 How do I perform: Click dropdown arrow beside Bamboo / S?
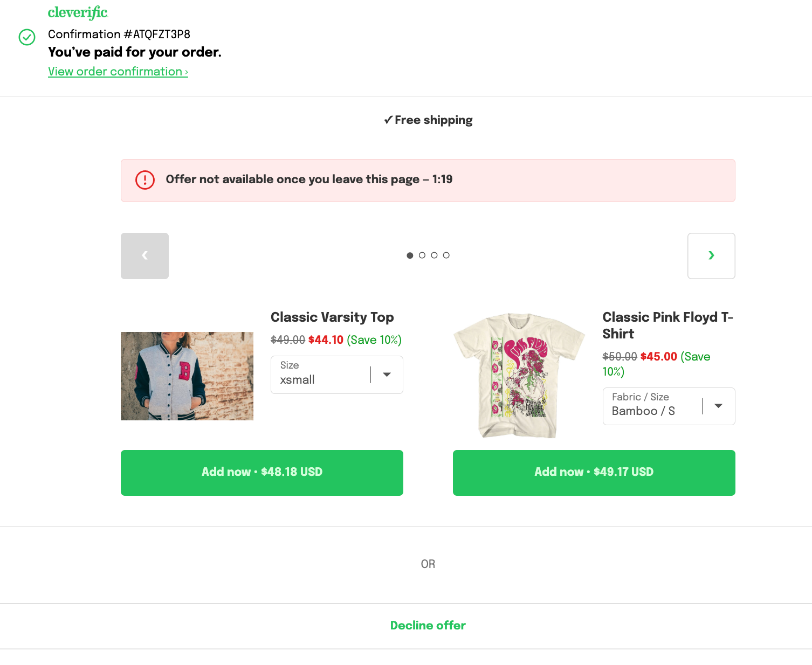click(718, 406)
